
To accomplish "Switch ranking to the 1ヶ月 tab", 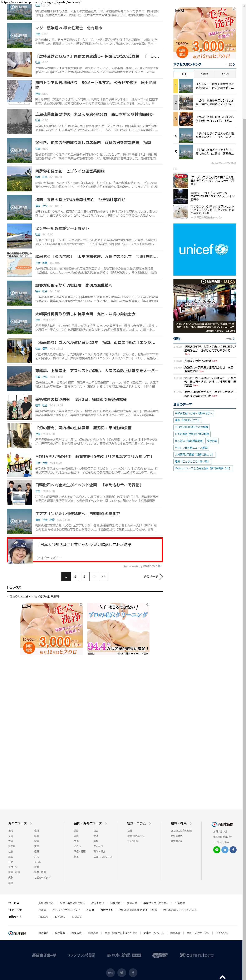I will point(225,74).
